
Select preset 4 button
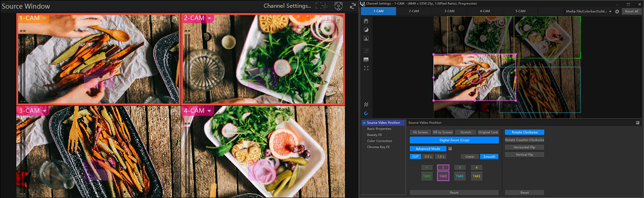477,168
